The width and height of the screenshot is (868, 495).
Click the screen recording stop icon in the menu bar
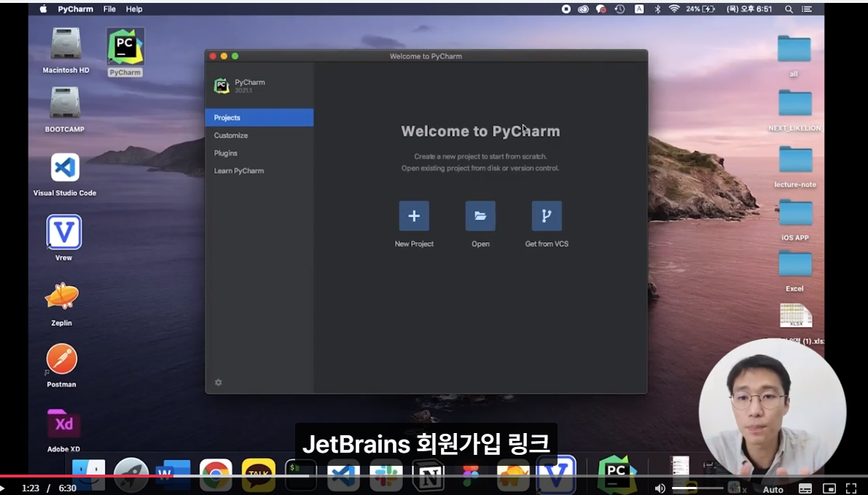pos(566,9)
